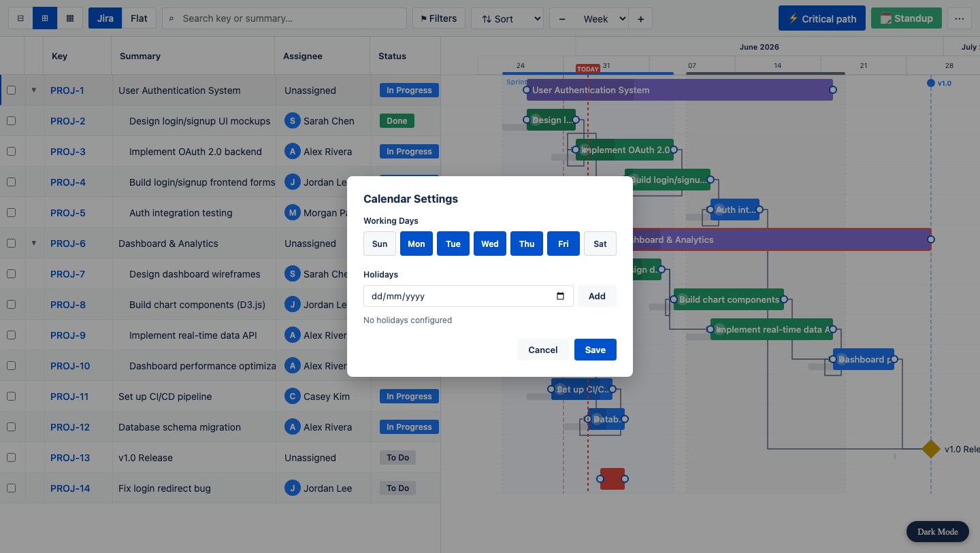Click the Add holiday button

[597, 296]
